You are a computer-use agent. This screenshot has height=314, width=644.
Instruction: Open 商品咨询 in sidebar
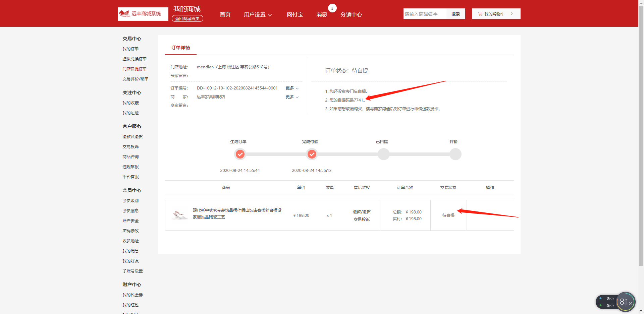coord(130,157)
